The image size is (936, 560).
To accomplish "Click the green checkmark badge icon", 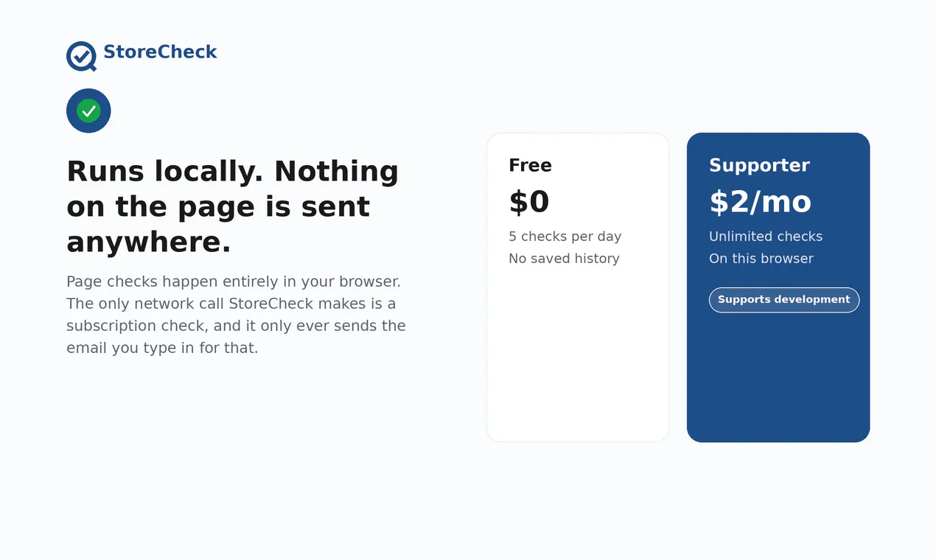I will click(88, 111).
